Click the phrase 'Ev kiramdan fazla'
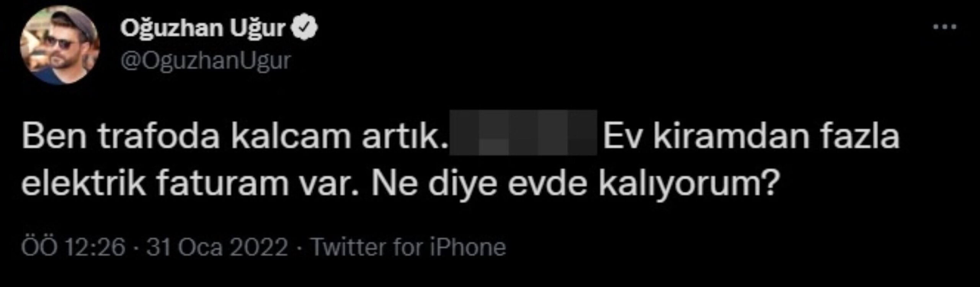This screenshot has height=287, width=980. pyautogui.click(x=751, y=136)
